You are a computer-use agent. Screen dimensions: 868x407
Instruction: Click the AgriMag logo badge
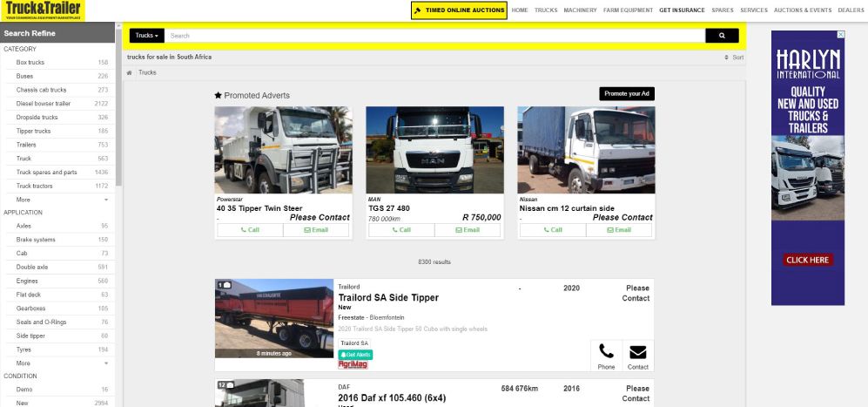(353, 365)
